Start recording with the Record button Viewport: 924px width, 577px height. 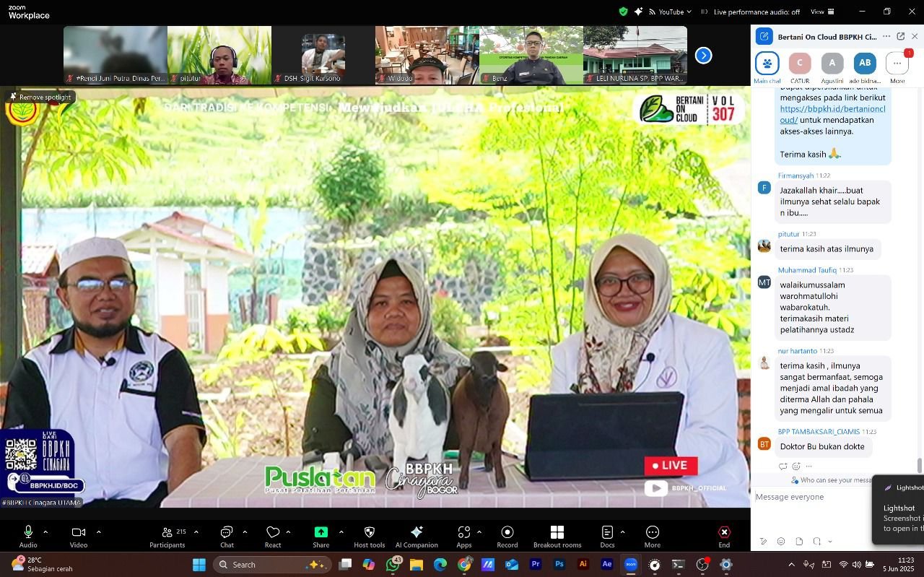coord(507,533)
